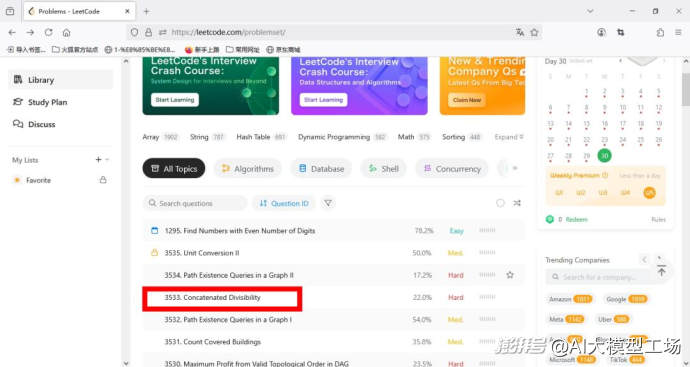Open 3532. Path Existence Queries in a Graph I
Image resolution: width=690 pixels, height=367 pixels.
tap(228, 319)
